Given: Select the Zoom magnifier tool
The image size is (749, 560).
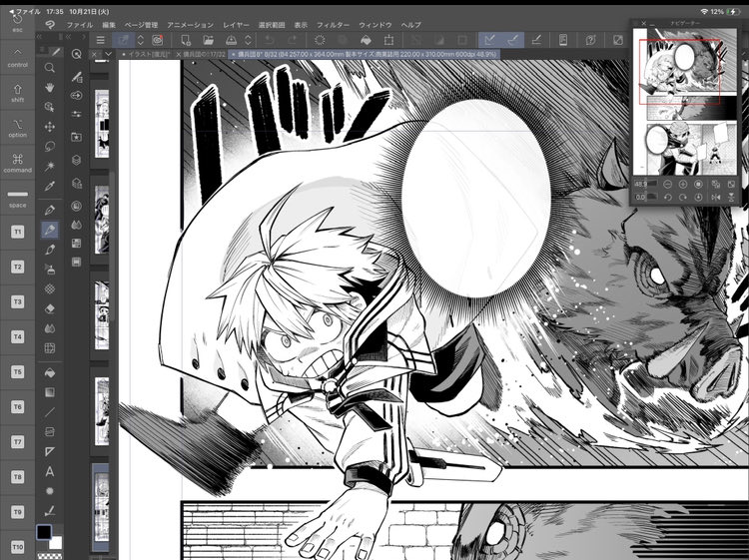Looking at the screenshot, I should pos(50,67).
